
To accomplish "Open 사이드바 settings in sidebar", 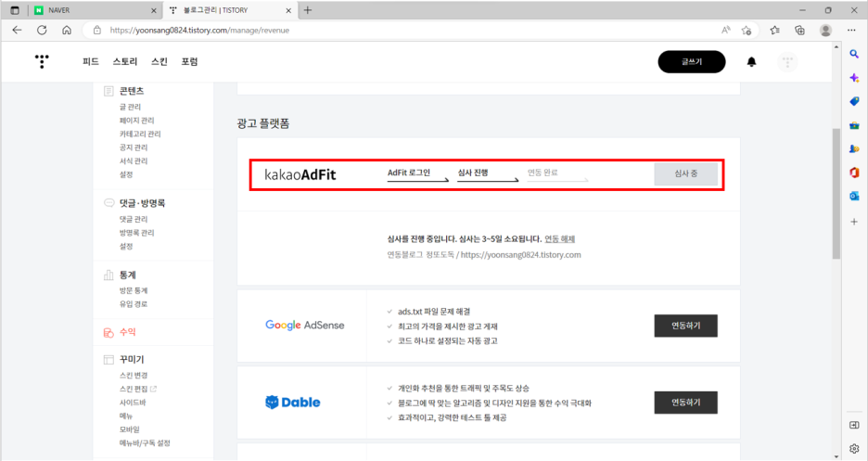I will (x=132, y=403).
